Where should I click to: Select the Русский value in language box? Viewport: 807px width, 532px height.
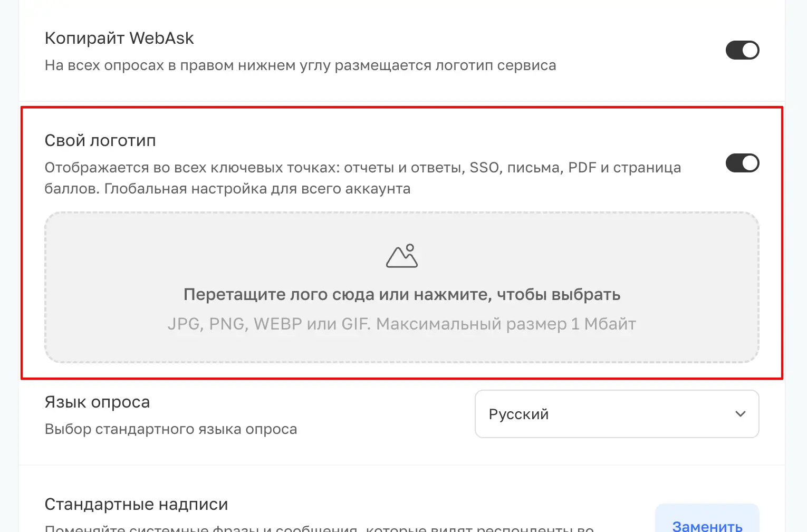(x=518, y=414)
